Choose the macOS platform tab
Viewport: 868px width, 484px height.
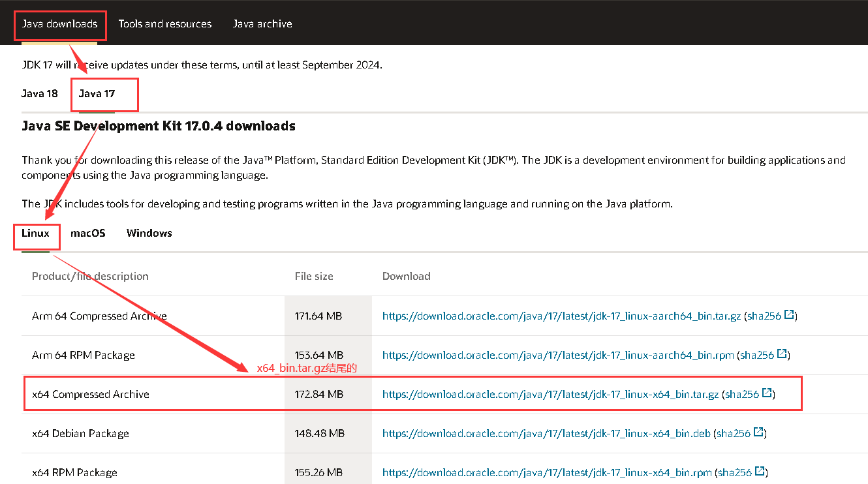[88, 233]
